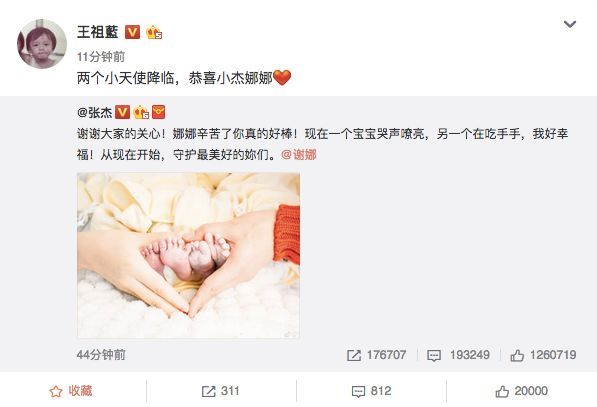Repost this post showing 311 shares
597x407 pixels.
click(220, 391)
